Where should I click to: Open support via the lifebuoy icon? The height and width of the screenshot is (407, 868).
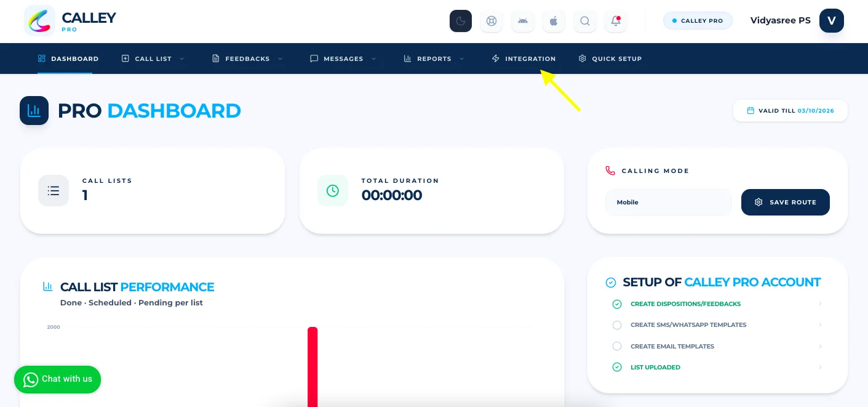pos(492,21)
